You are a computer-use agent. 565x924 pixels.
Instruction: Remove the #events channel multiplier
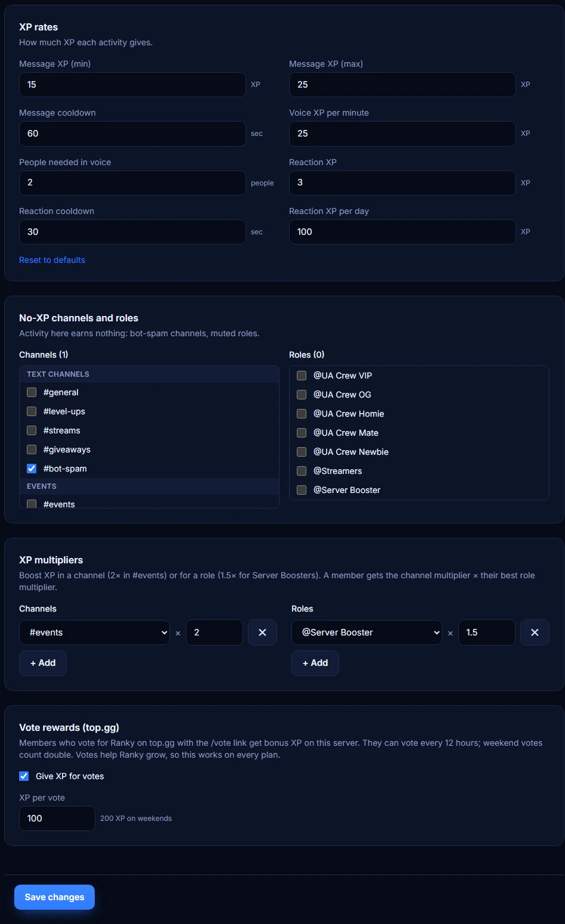262,632
